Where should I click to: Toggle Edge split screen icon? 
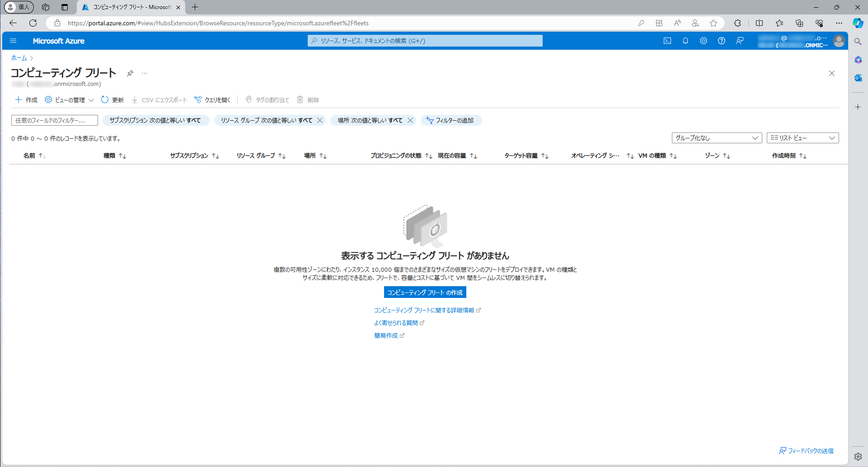point(760,23)
